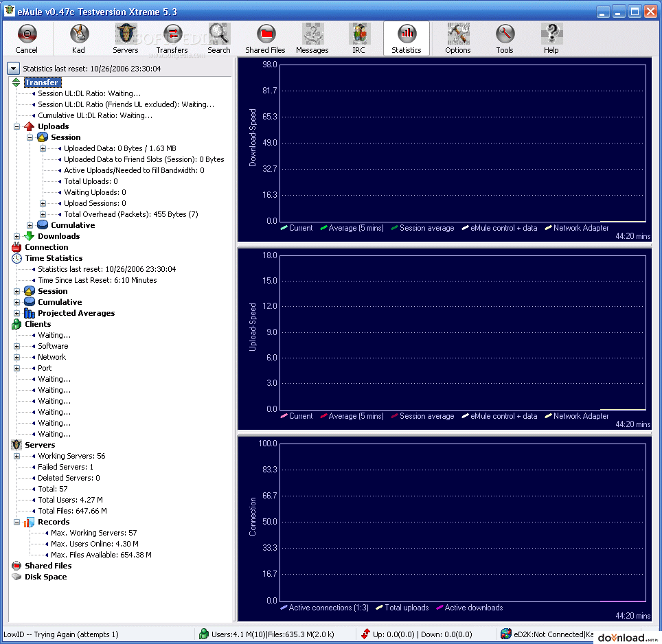Select 'Waiting Uploads: 0' row
662x644 pixels.
coord(95,192)
